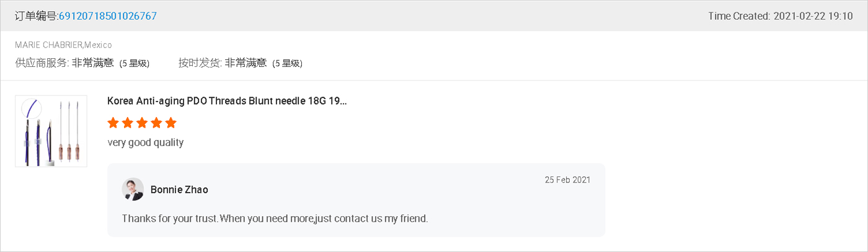This screenshot has height=252, width=868.
Task: Click the 供应商服务 label
Action: [x=42, y=63]
